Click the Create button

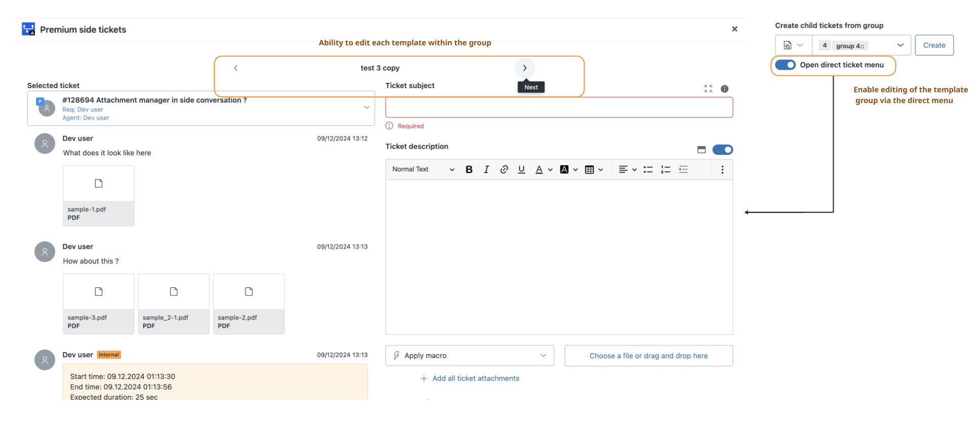pyautogui.click(x=934, y=45)
